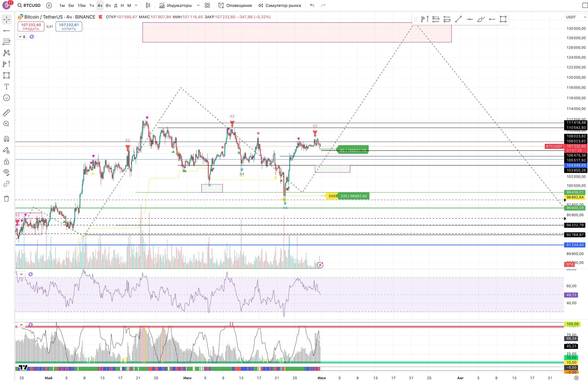Expand favorite indicators dropdown arrow
This screenshot has width=588, height=381.
(x=198, y=5)
